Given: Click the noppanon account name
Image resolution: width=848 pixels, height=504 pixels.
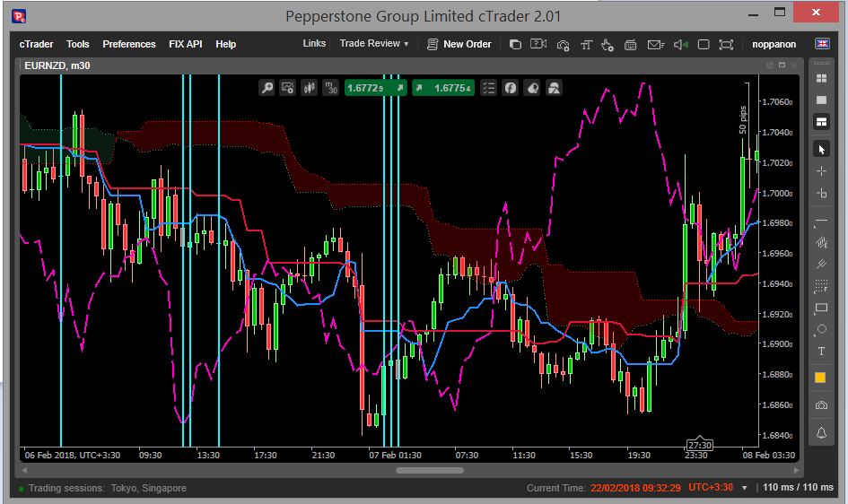Looking at the screenshot, I should tap(774, 44).
